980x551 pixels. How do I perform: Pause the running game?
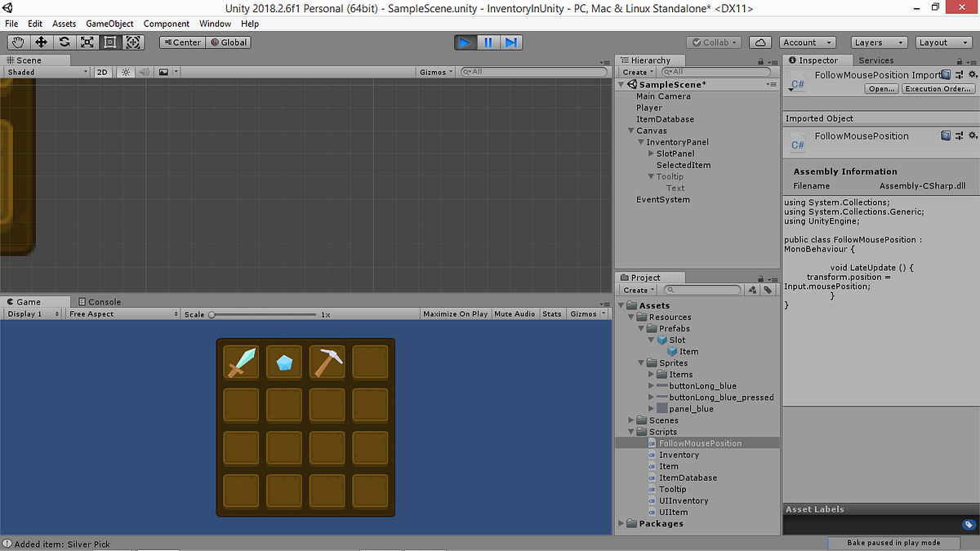488,42
